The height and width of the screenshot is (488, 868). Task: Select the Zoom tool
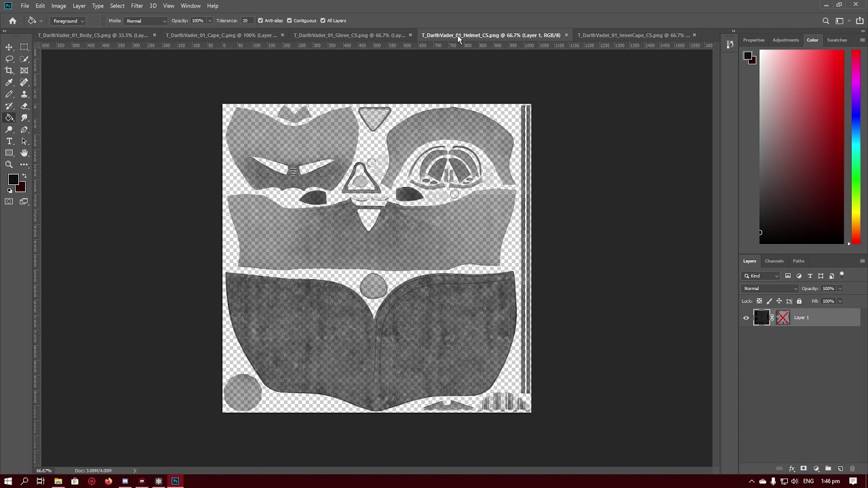pos(9,165)
